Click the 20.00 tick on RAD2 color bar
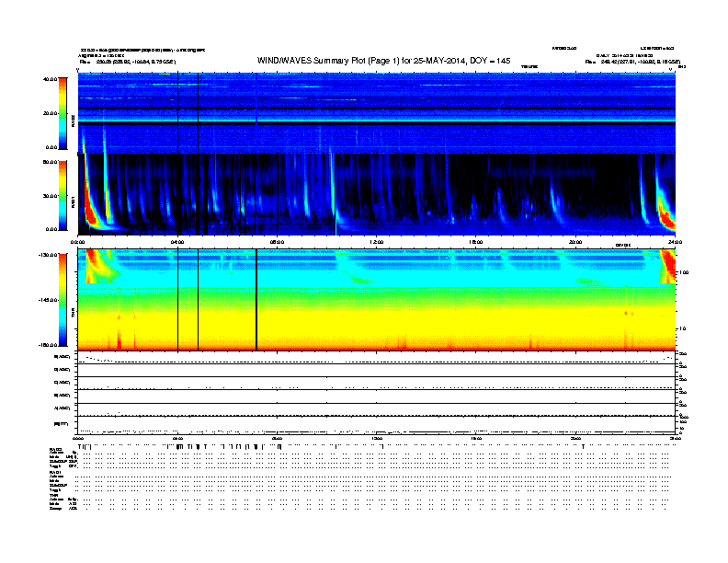The width and height of the screenshot is (728, 563). (50, 113)
